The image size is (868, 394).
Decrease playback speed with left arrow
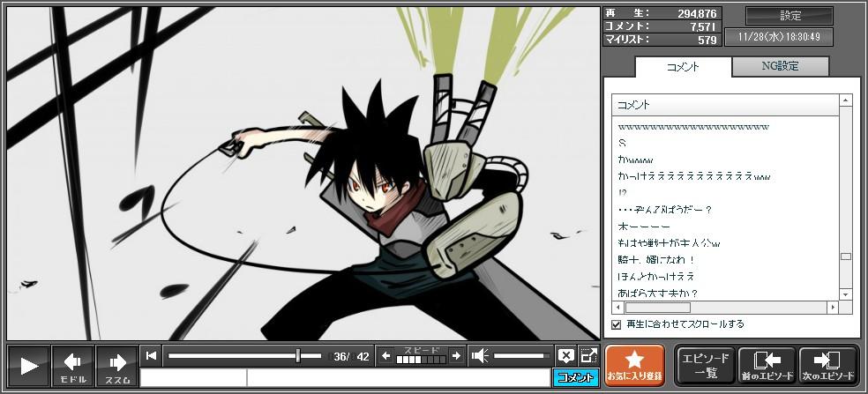click(386, 356)
